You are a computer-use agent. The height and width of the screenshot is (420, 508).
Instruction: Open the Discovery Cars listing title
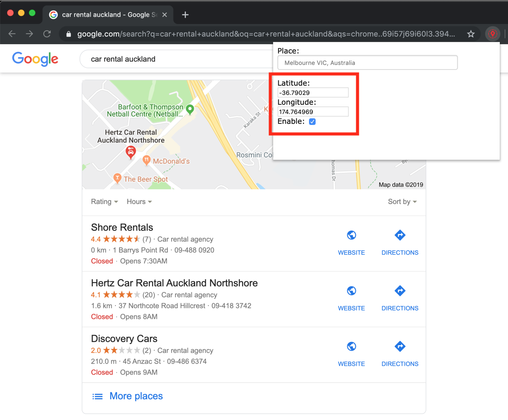124,339
